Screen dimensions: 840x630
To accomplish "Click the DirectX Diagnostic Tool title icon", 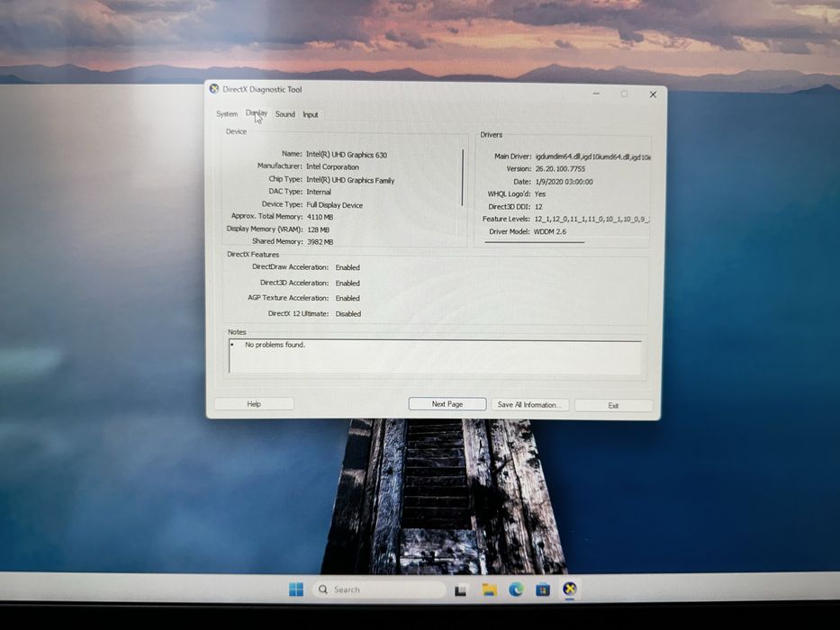I will pyautogui.click(x=214, y=89).
